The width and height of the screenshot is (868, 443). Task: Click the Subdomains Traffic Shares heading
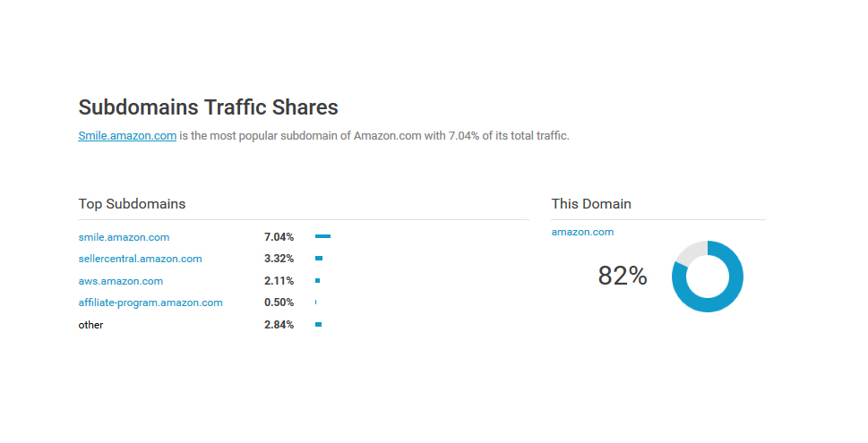tap(208, 107)
